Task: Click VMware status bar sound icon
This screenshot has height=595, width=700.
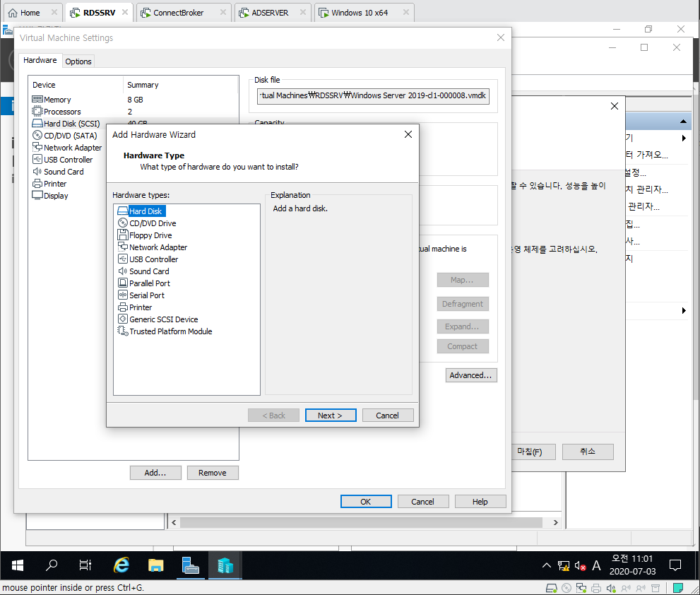Action: click(611, 588)
